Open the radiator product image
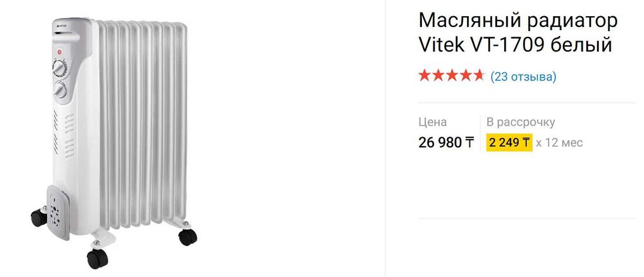 (114, 142)
